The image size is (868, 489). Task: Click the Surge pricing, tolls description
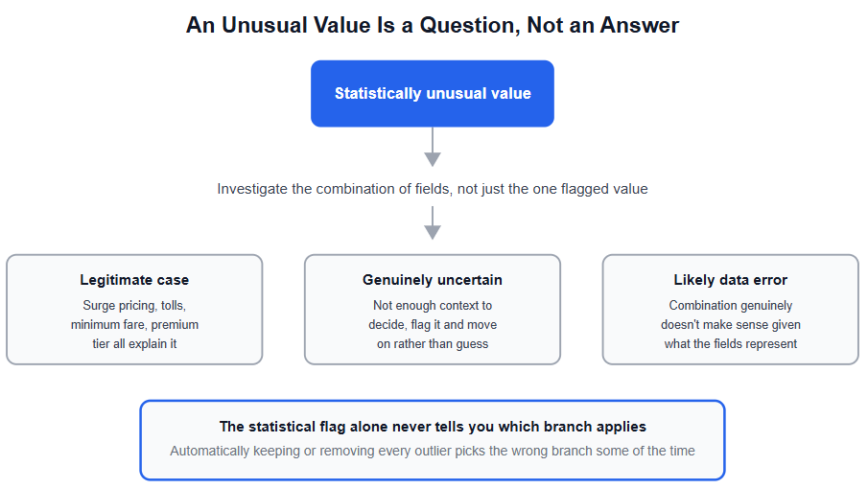(134, 325)
